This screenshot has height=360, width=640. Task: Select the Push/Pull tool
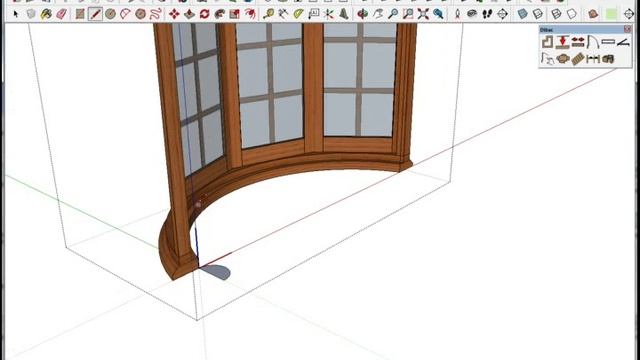click(x=189, y=14)
